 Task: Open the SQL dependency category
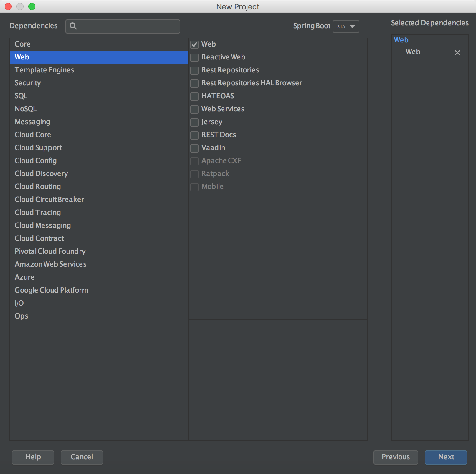click(x=21, y=96)
